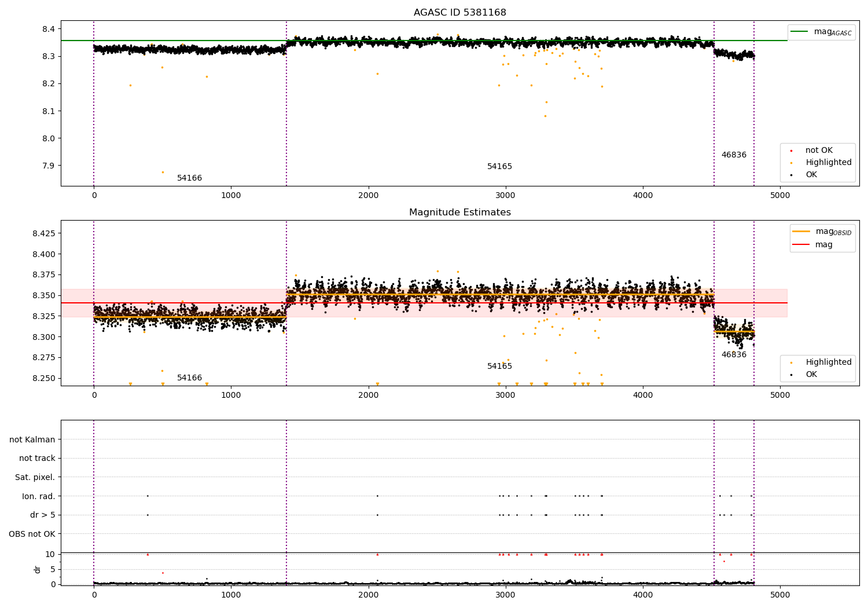Click the 8.350 y-axis tick label

(44, 295)
